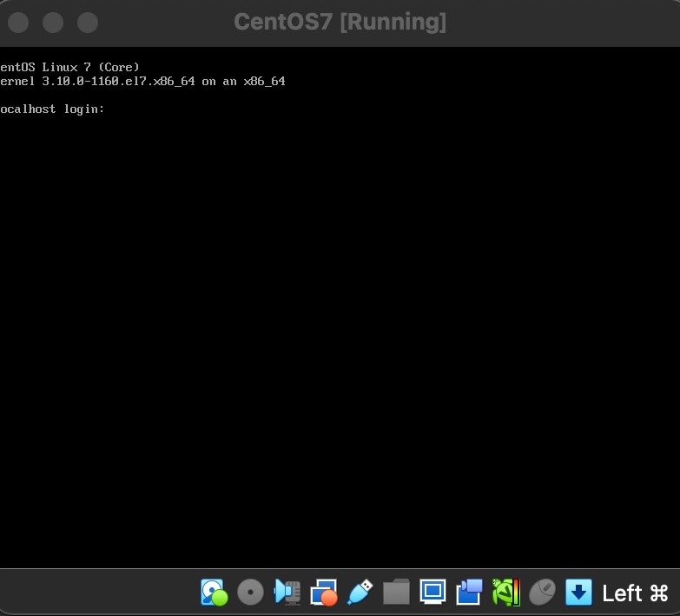Click the mouse integration status icon
The image size is (680, 616).
tap(542, 593)
